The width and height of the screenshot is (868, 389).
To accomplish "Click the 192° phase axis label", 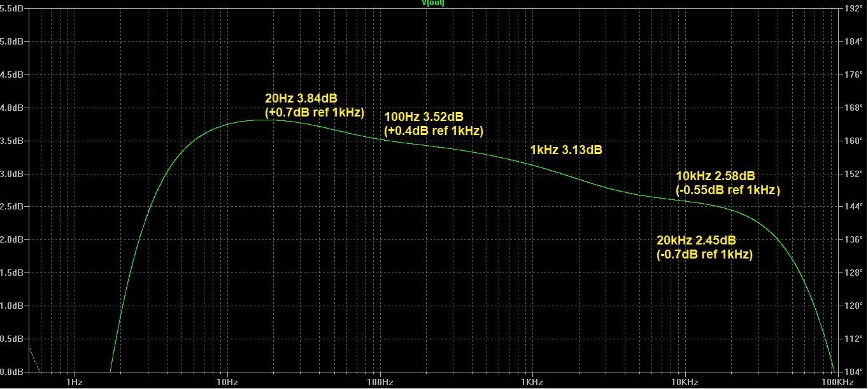I will click(853, 9).
